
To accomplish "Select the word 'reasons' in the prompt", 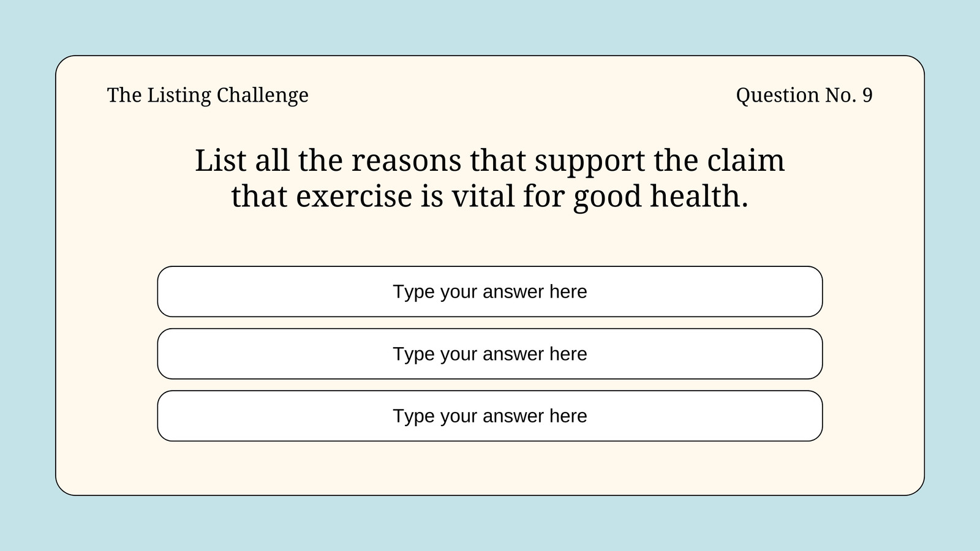I will coord(406,161).
